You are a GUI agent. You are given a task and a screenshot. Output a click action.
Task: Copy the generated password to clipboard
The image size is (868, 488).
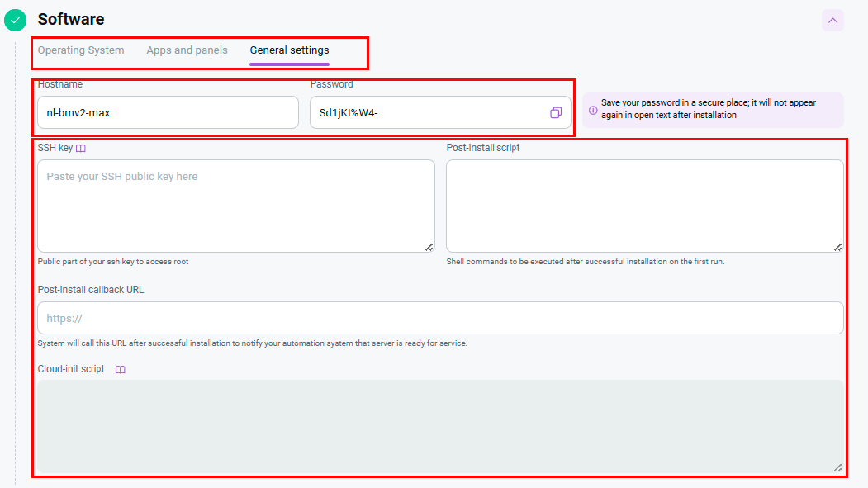pyautogui.click(x=556, y=112)
